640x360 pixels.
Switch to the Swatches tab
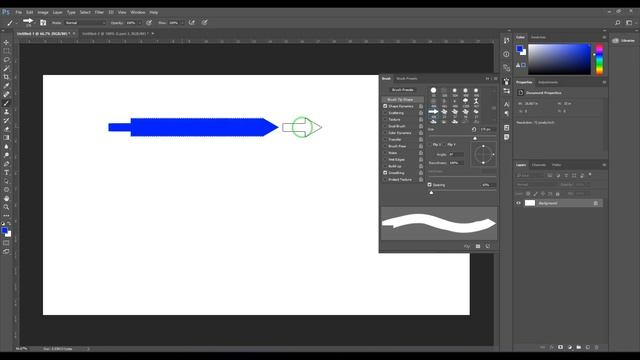pos(538,37)
